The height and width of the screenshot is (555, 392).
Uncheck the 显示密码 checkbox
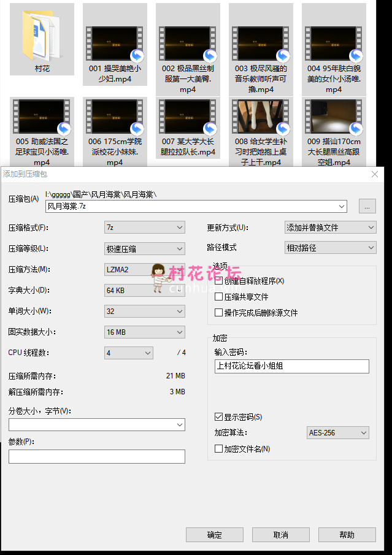219,417
